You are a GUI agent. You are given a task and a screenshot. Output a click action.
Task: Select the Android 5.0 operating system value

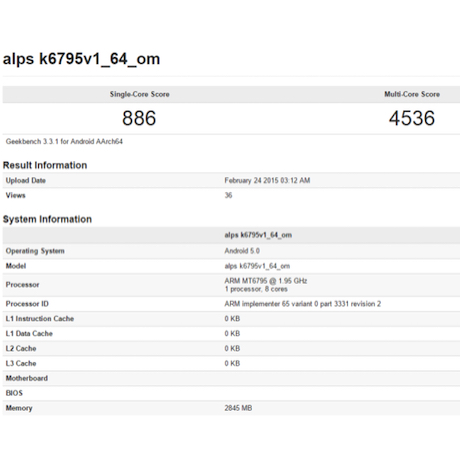242,251
